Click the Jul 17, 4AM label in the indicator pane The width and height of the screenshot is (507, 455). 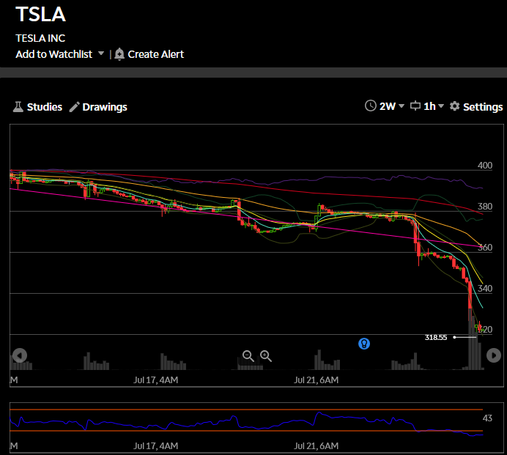coord(156,446)
